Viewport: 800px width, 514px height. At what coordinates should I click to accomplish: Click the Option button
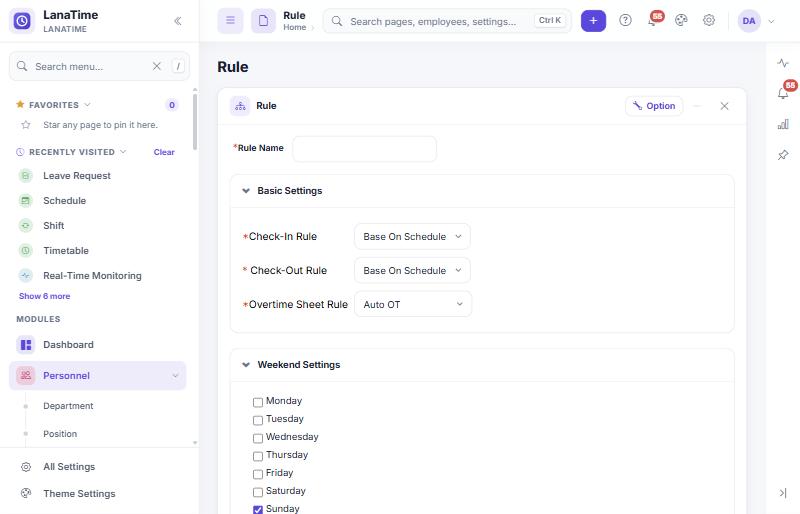click(x=654, y=106)
